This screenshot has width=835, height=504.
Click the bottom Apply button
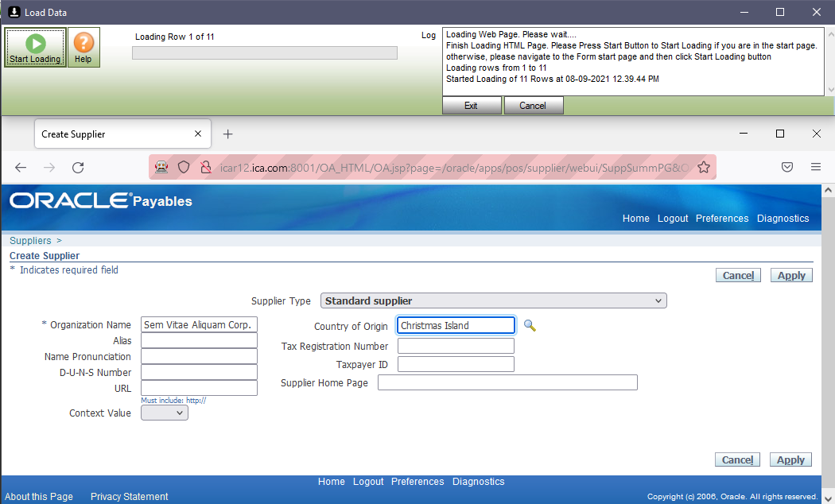(790, 459)
